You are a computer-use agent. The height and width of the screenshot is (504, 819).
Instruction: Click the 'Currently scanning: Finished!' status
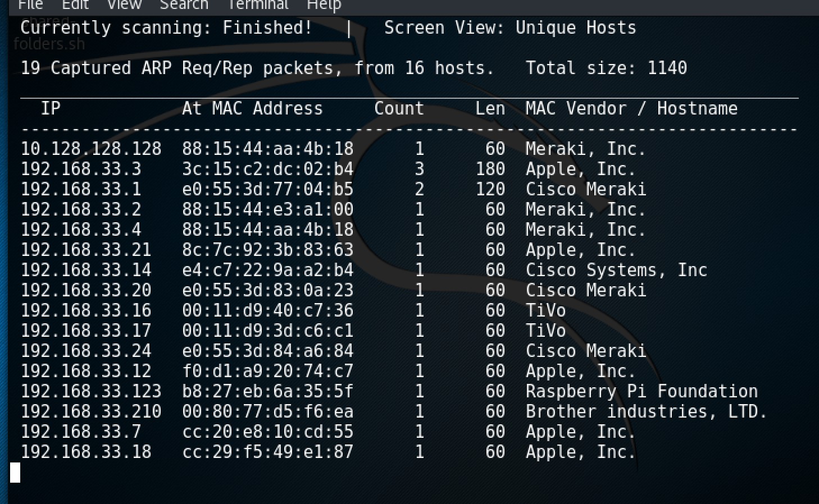[166, 28]
